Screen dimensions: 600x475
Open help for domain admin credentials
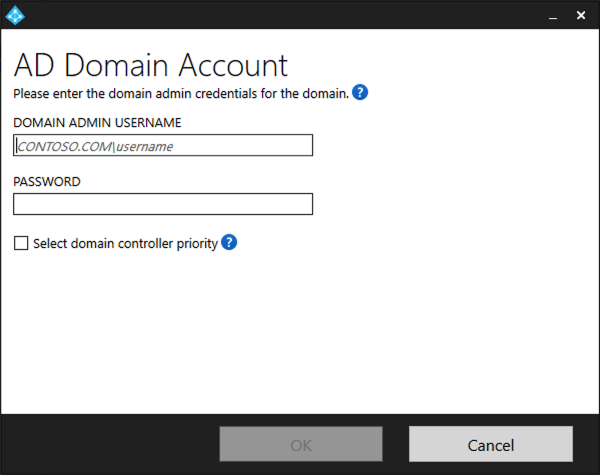tap(360, 92)
